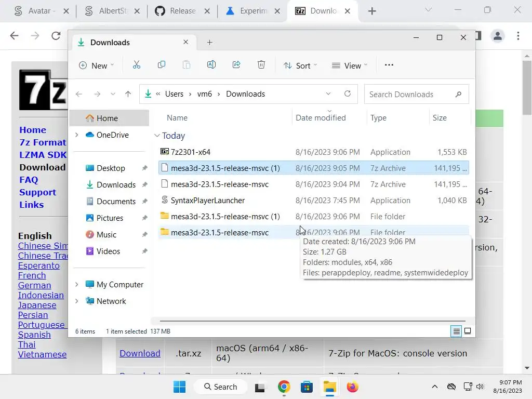Screen dimensions: 532x399
Task: Open the Chrome three-dot menu
Action: (518, 36)
